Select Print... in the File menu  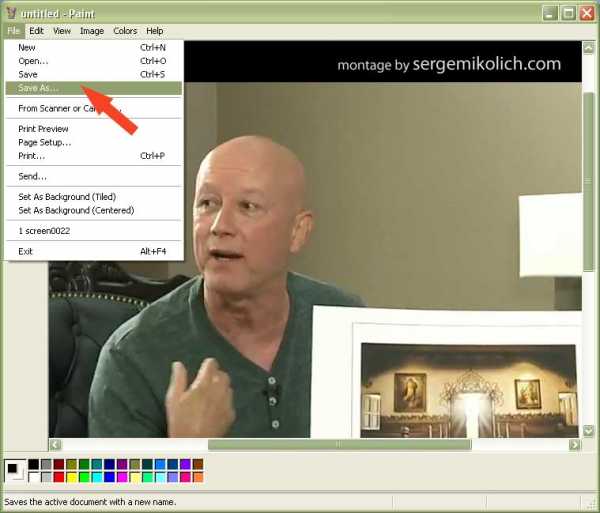click(94, 156)
